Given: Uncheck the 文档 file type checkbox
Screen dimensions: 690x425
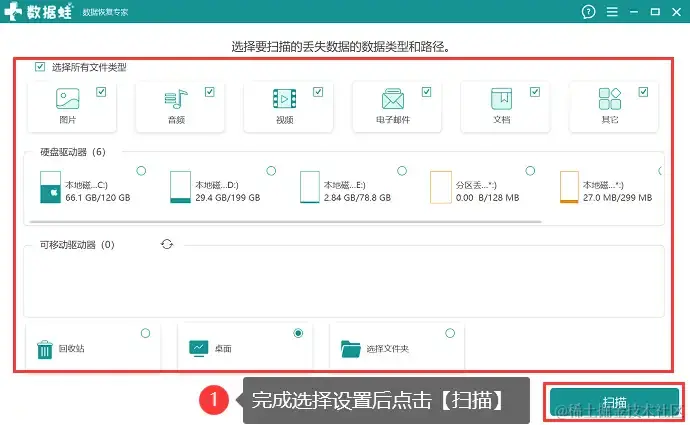Looking at the screenshot, I should (x=535, y=92).
